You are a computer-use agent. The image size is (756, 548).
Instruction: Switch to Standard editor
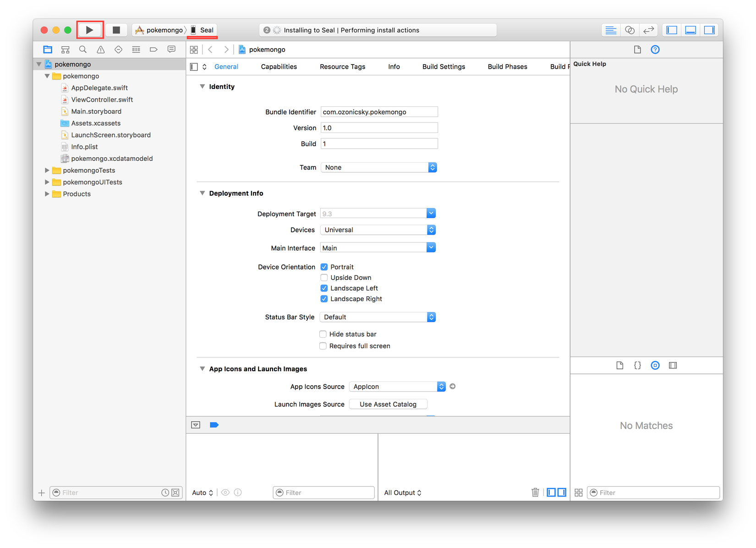click(611, 30)
